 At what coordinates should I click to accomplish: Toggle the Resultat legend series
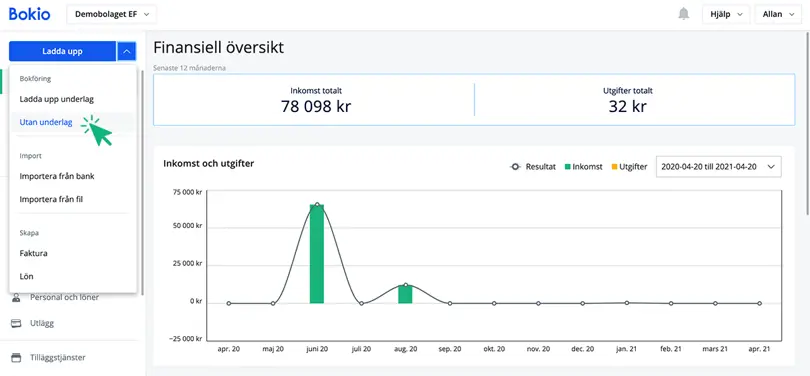(x=533, y=167)
